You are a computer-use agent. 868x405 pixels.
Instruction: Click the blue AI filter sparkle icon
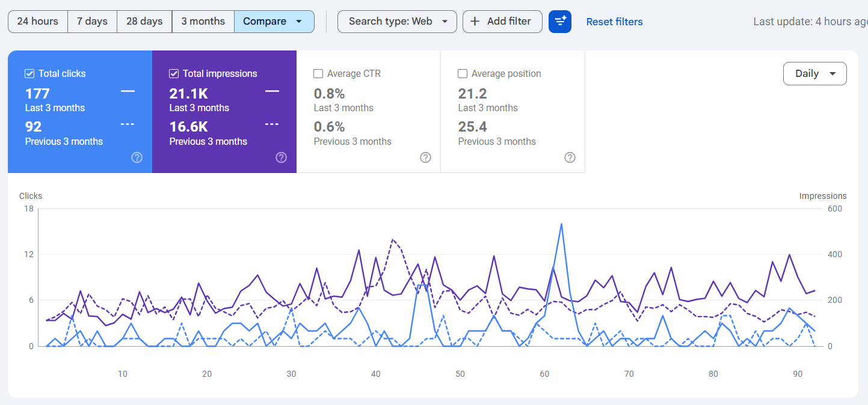(x=560, y=22)
